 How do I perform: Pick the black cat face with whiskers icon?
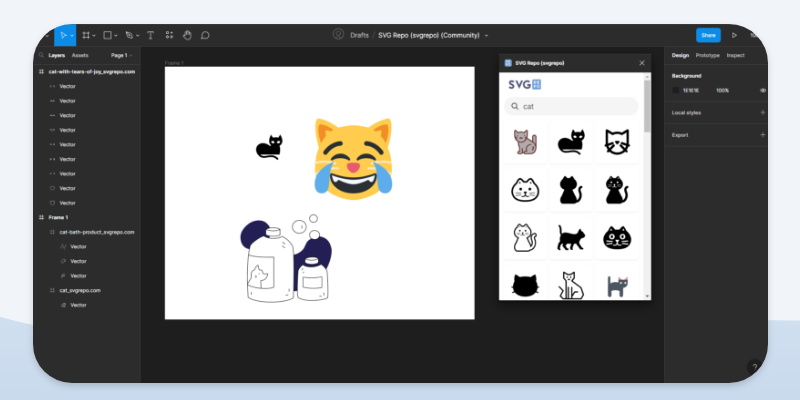pos(617,238)
